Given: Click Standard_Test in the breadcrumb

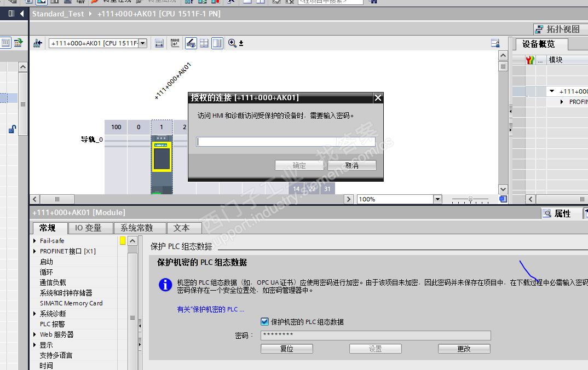Looking at the screenshot, I should [58, 14].
